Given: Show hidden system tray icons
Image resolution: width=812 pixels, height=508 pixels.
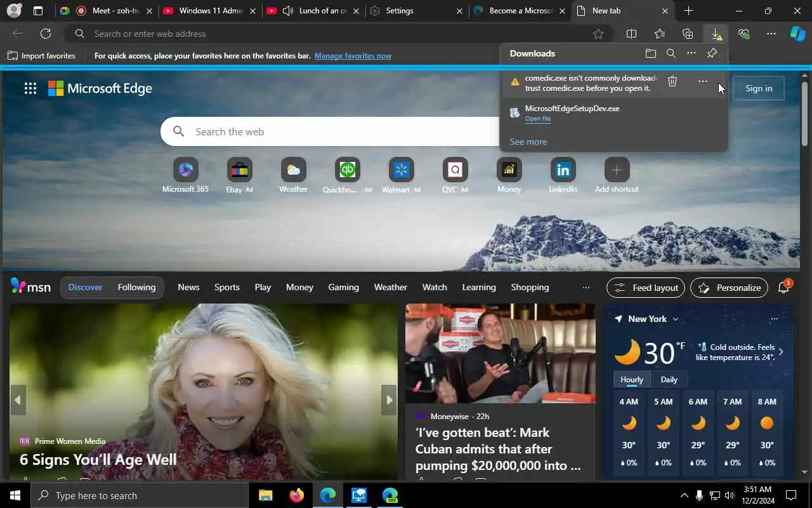Looking at the screenshot, I should [x=684, y=495].
